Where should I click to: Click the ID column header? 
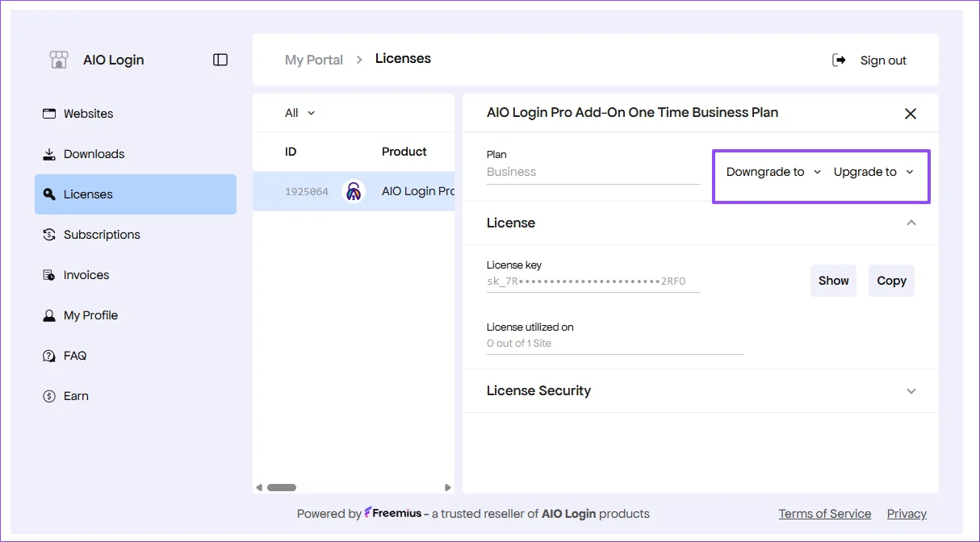tap(291, 152)
